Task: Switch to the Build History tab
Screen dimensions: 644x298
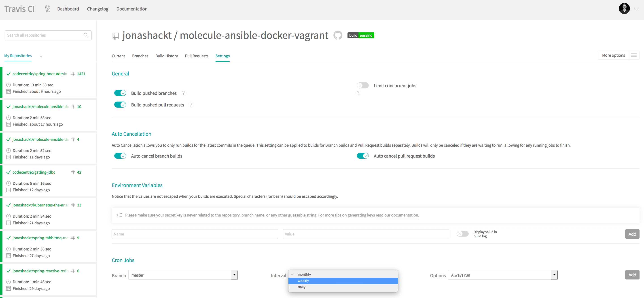Action: [x=167, y=56]
